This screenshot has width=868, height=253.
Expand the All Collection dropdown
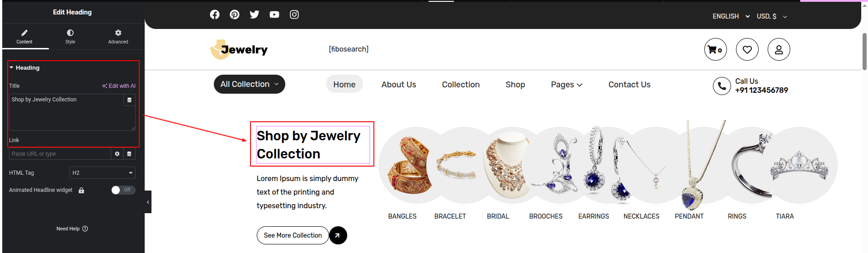click(249, 84)
